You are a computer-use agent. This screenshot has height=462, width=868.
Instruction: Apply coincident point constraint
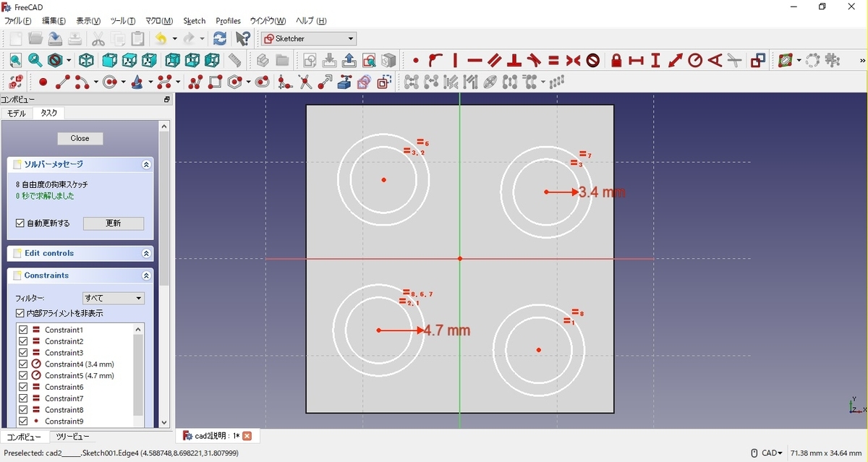[x=416, y=61]
